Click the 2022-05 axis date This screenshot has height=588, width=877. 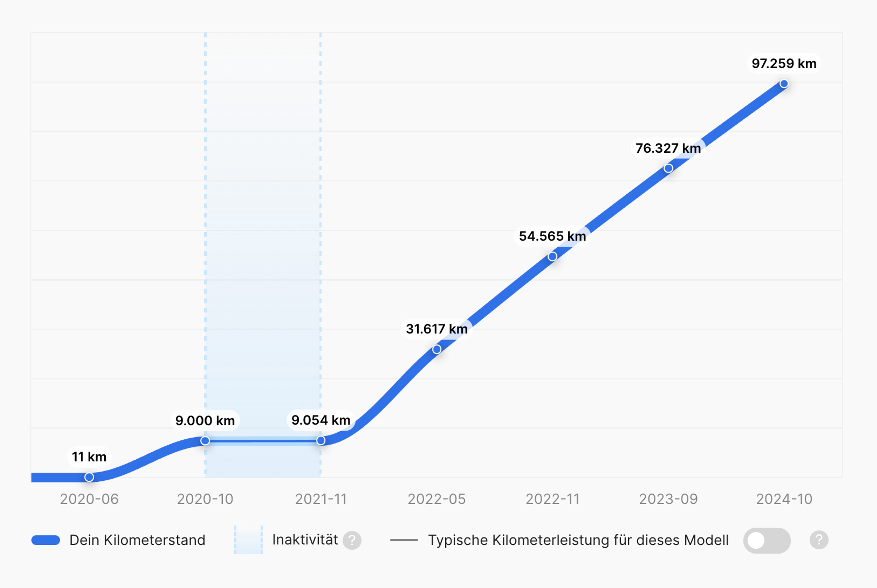[x=437, y=499]
